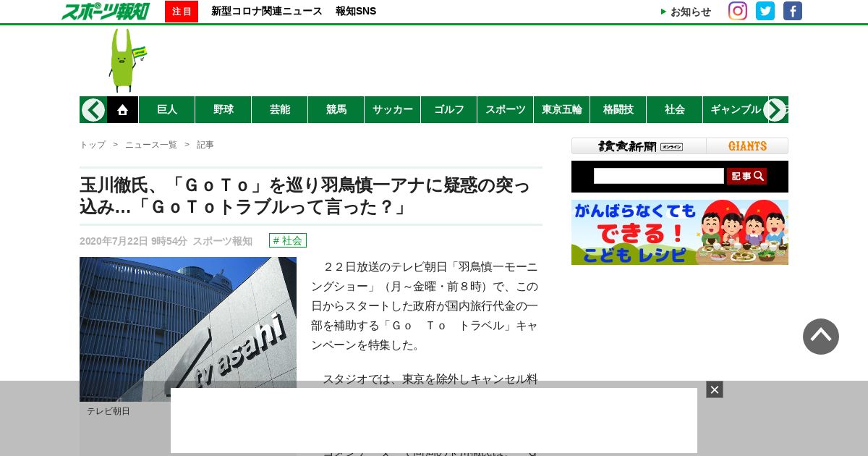
Task: Select the 格闘技 category tab
Action: (618, 109)
